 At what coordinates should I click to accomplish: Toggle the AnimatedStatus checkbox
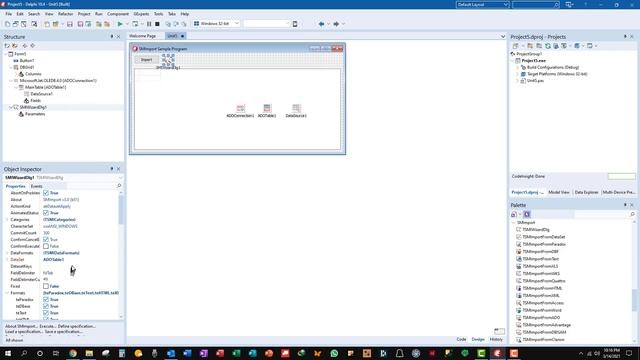[x=46, y=213]
